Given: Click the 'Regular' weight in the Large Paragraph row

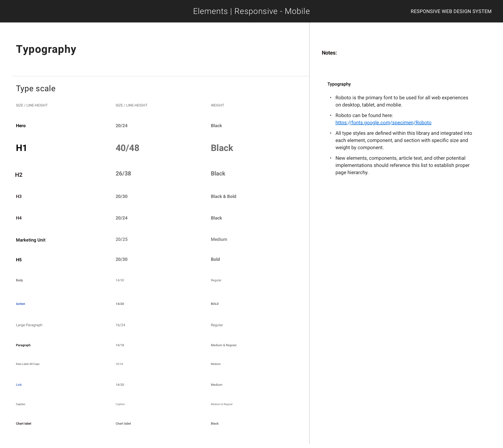Looking at the screenshot, I should pyautogui.click(x=216, y=325).
